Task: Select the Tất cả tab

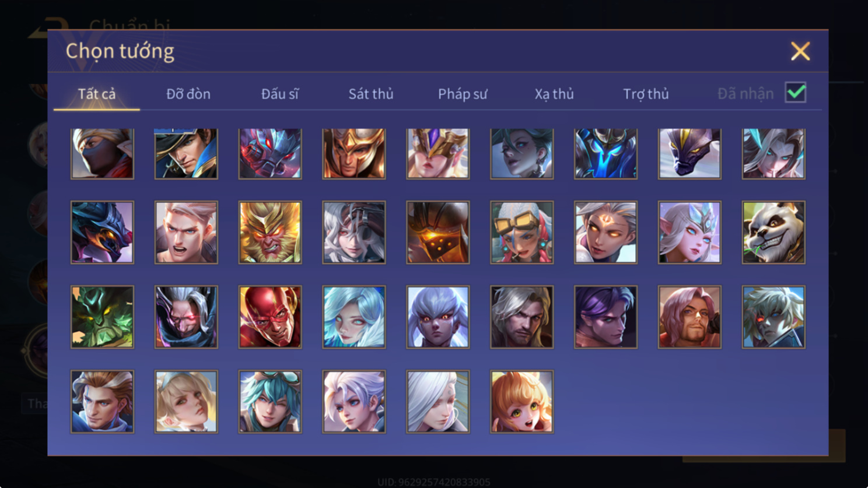Action: (97, 94)
